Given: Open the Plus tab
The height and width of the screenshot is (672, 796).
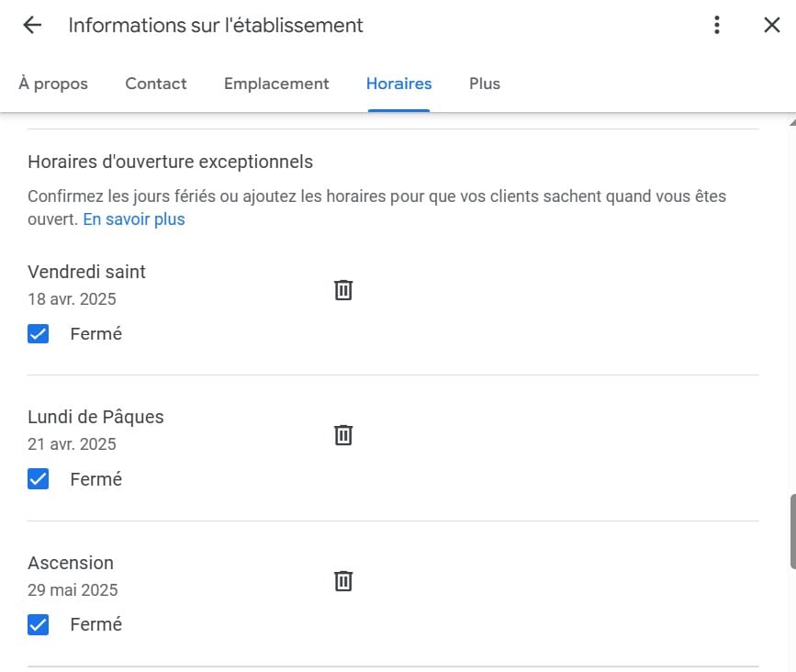Looking at the screenshot, I should tap(484, 84).
